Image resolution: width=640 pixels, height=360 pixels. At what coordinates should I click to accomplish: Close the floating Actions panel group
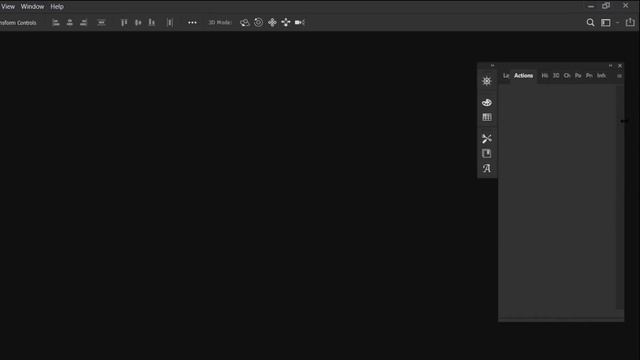620,66
